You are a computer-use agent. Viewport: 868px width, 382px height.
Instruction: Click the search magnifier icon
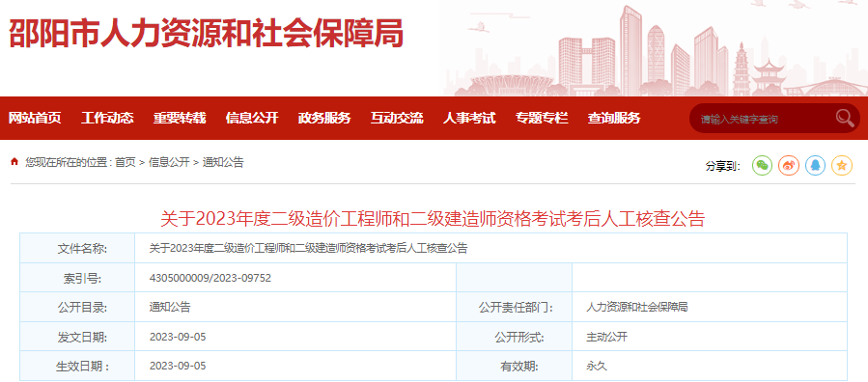coord(845,118)
